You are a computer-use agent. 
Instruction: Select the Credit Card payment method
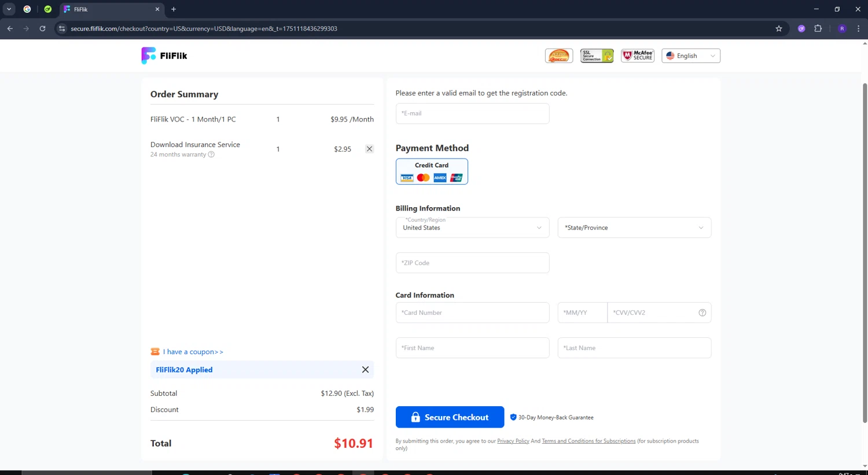(x=432, y=171)
